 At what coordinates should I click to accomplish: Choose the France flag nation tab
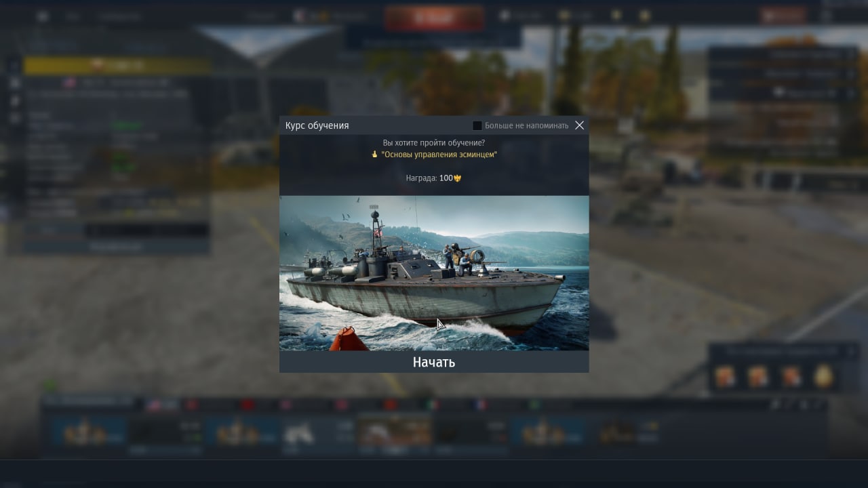[480, 405]
